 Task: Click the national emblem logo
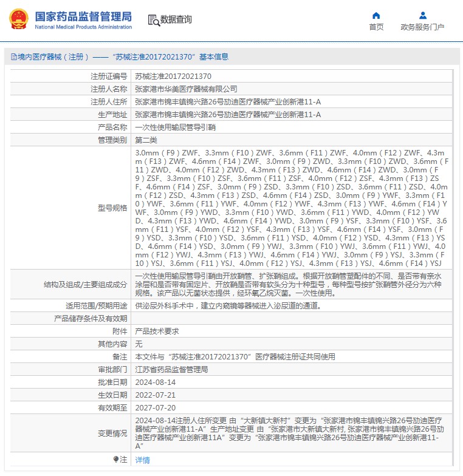click(x=18, y=19)
